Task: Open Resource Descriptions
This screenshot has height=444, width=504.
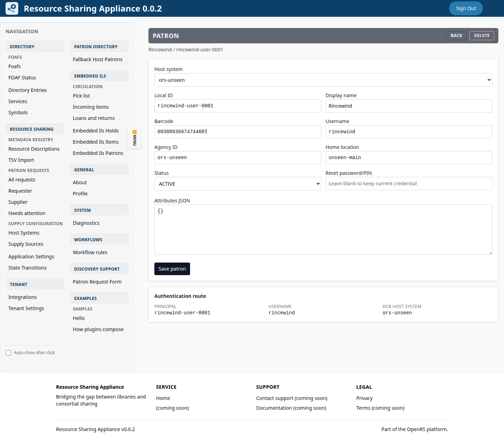Action: click(x=34, y=149)
